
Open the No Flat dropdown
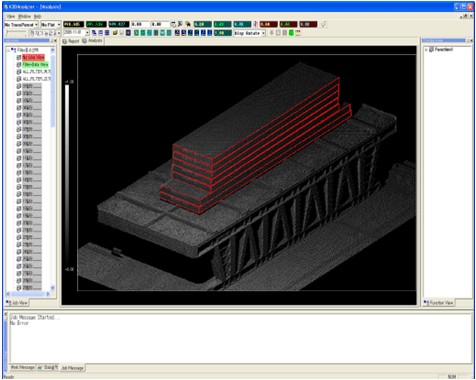(x=51, y=25)
